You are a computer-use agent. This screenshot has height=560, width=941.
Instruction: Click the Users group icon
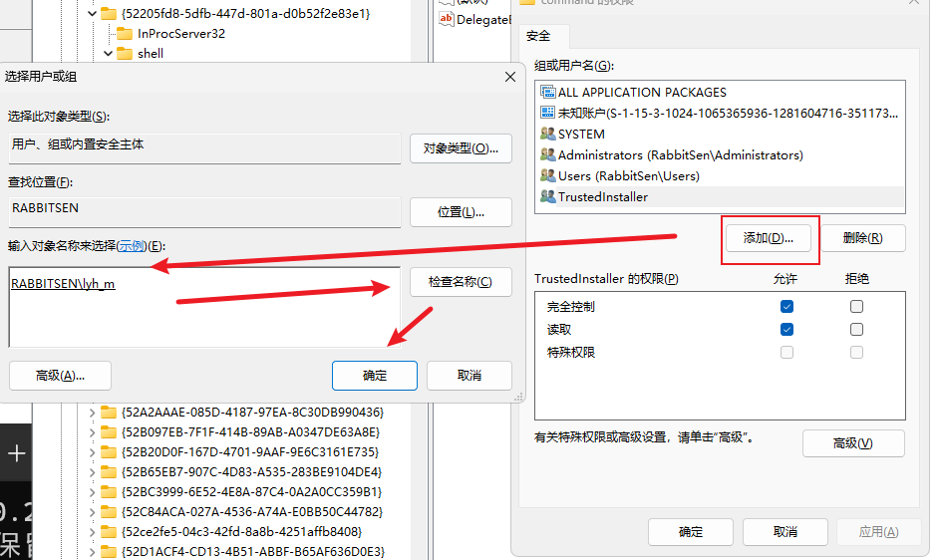click(x=547, y=175)
